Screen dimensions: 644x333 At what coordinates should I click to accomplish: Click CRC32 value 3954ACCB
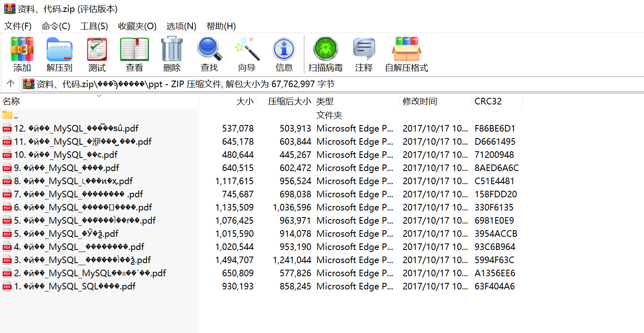click(x=496, y=234)
